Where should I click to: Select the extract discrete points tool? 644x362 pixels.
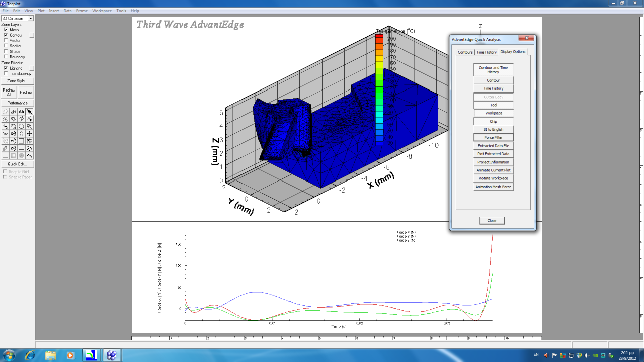pyautogui.click(x=29, y=148)
